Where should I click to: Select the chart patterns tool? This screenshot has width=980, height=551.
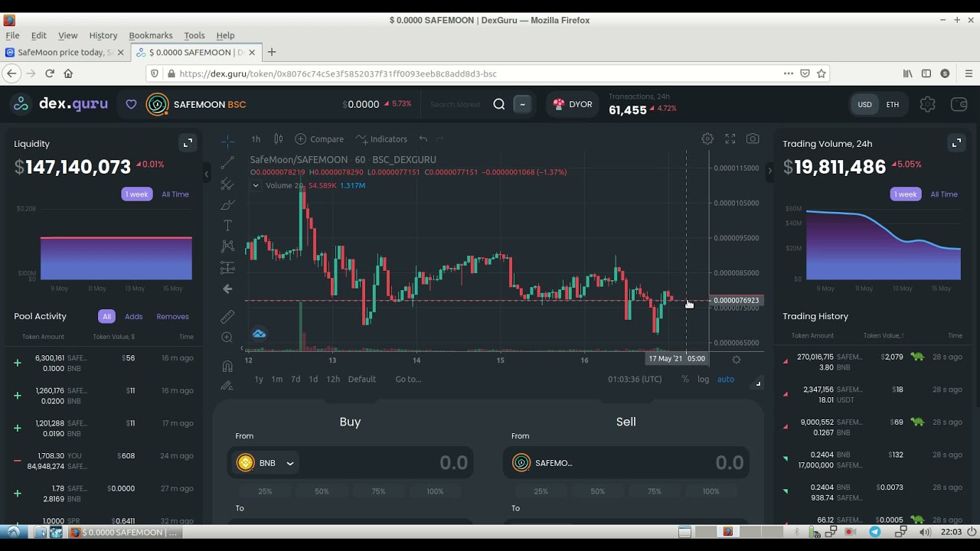[227, 246]
